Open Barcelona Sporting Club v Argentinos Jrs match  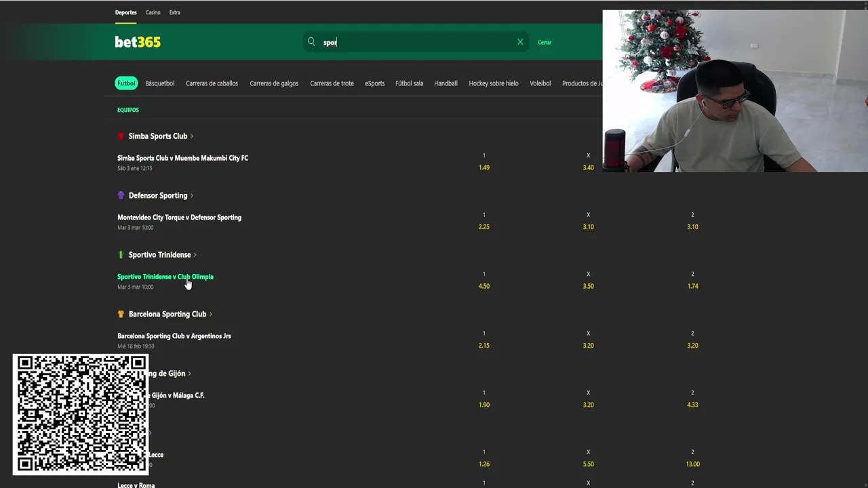(x=174, y=336)
